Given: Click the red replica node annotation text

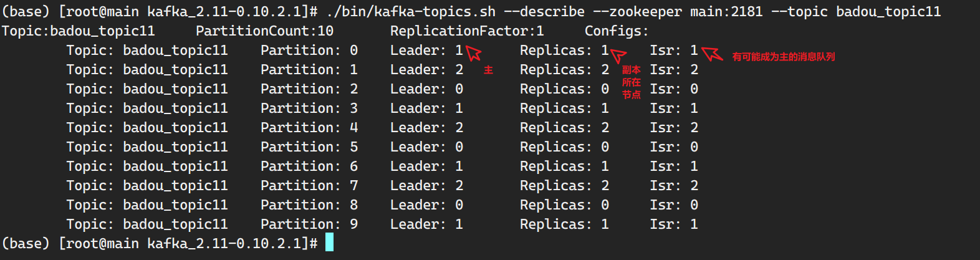Looking at the screenshot, I should pyautogui.click(x=631, y=82).
